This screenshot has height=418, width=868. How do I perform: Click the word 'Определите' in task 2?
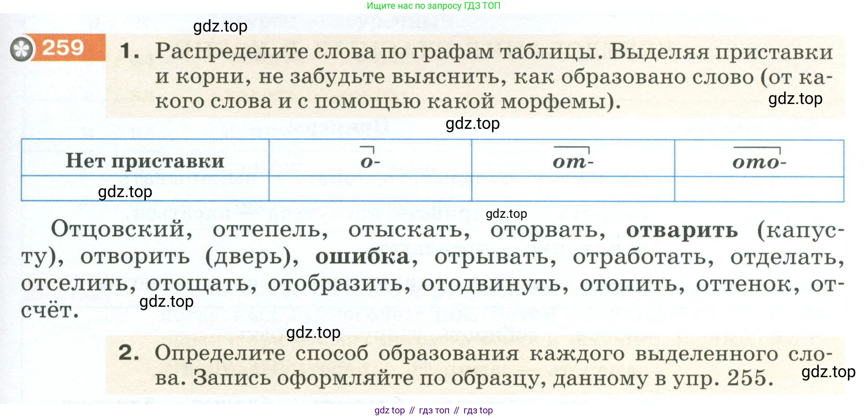click(x=220, y=354)
